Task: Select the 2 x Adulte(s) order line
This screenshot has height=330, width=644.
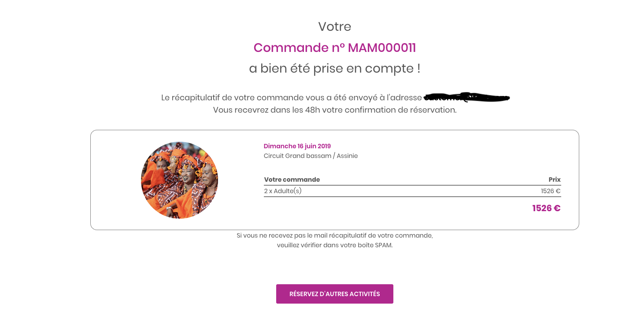Action: click(283, 191)
